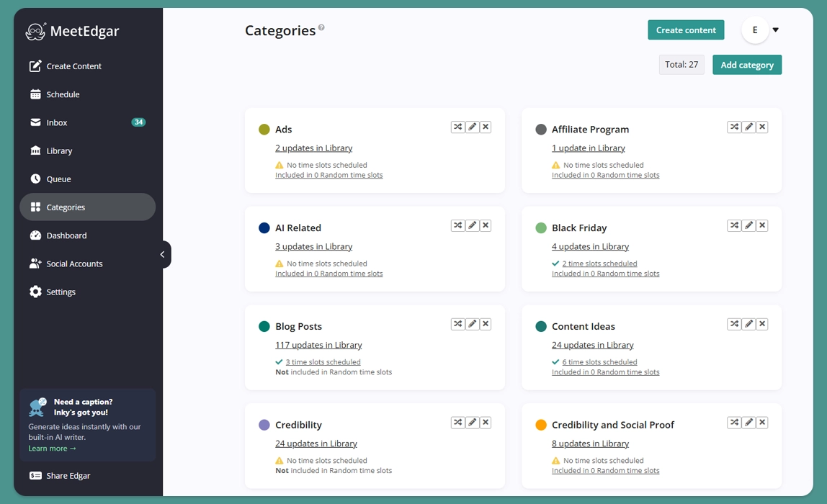This screenshot has width=827, height=504.
Task: Shuffle updates in the Ads category
Action: [458, 126]
